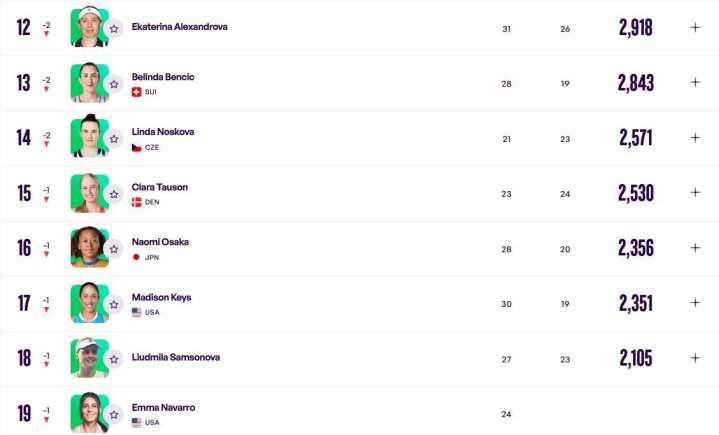Click the star icon for Emma Navarro
This screenshot has width=719, height=435.
[114, 413]
